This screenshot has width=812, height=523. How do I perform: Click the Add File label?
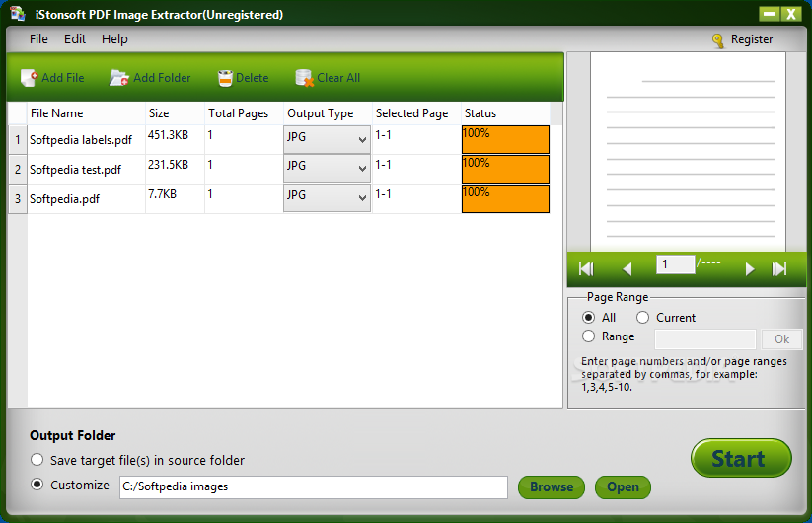pyautogui.click(x=63, y=78)
